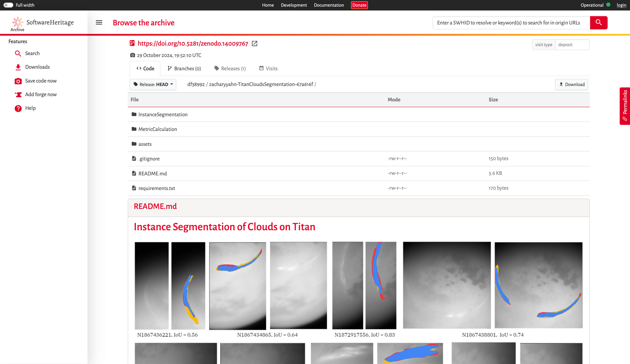Switch to the Visits tab

[x=268, y=68]
